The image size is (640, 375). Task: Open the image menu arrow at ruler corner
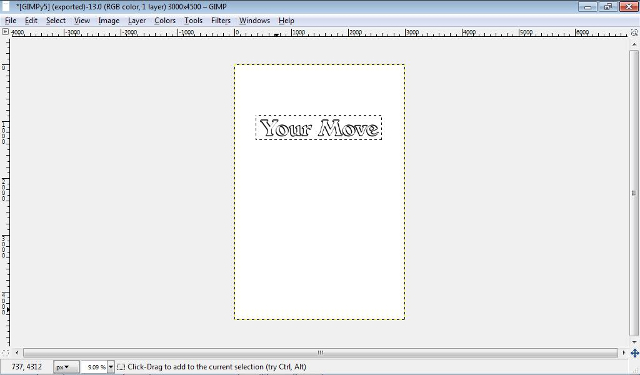[5, 31]
